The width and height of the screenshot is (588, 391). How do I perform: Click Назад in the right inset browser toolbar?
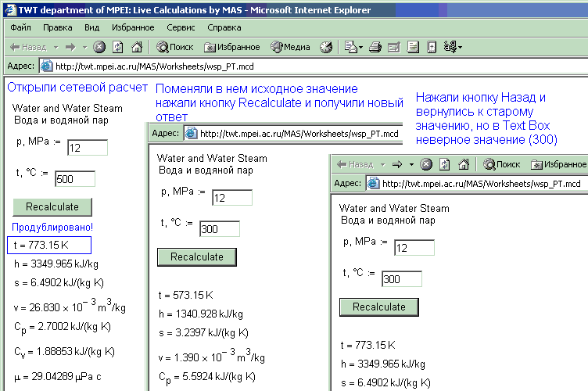pos(355,164)
